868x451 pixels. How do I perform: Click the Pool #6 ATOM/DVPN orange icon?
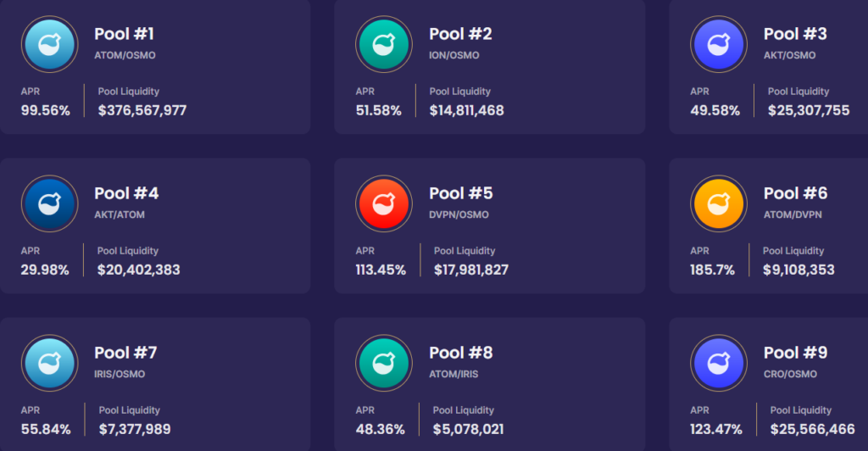(719, 203)
